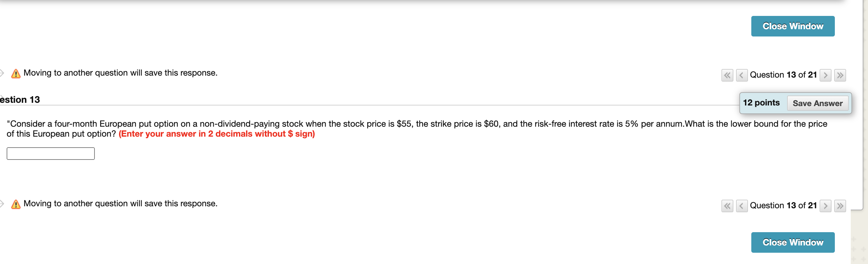Click the Question 13 heading
868x264 pixels.
click(x=20, y=99)
